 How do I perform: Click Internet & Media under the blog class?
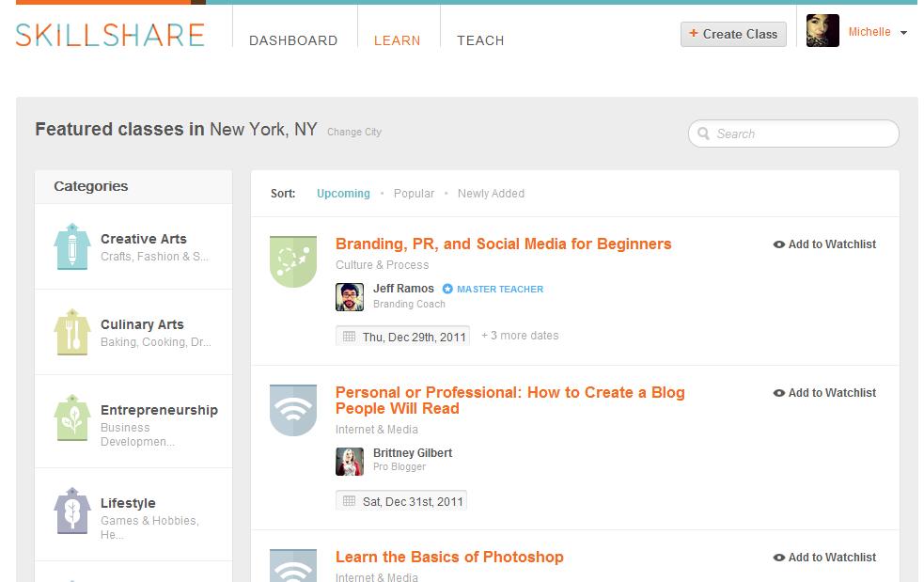pyautogui.click(x=377, y=430)
